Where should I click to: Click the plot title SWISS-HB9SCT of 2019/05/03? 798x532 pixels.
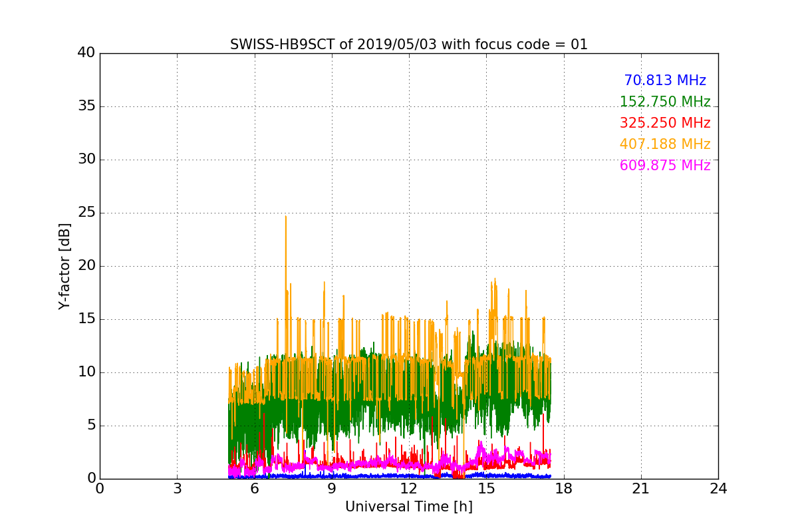(409, 45)
